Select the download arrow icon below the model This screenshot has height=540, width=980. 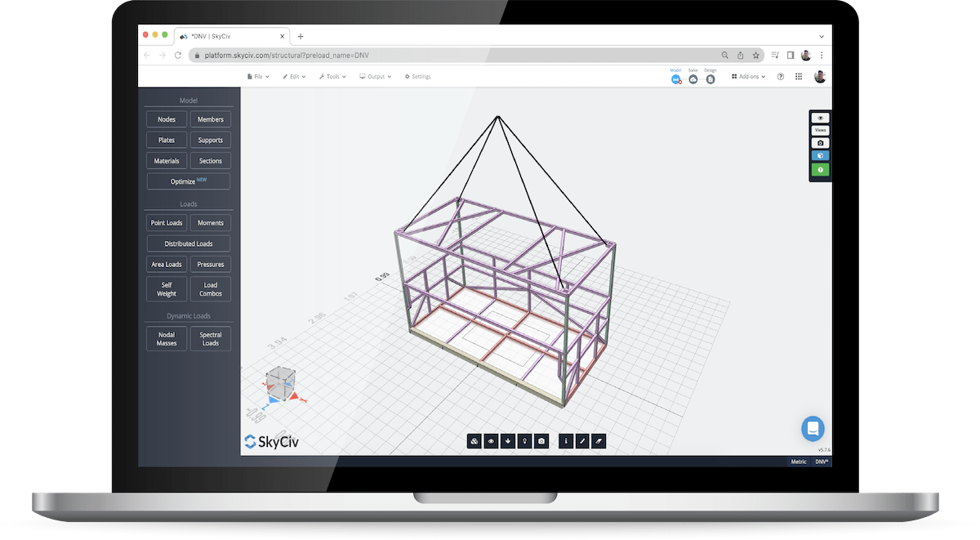tap(508, 441)
